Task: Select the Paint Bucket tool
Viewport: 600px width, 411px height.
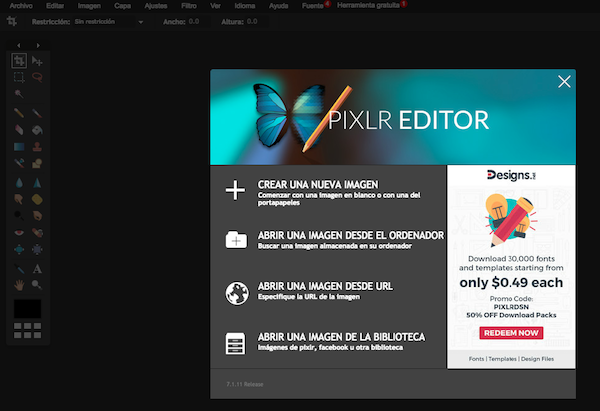Action: [x=37, y=130]
